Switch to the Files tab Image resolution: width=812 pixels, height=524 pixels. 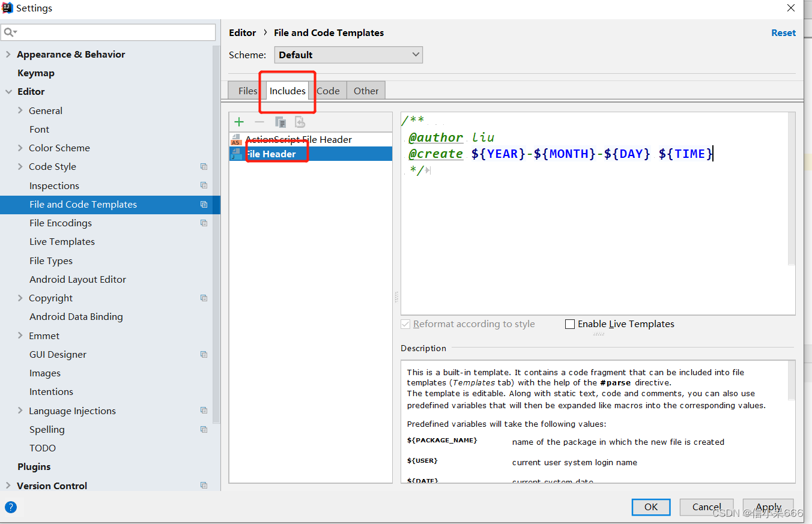pyautogui.click(x=247, y=91)
